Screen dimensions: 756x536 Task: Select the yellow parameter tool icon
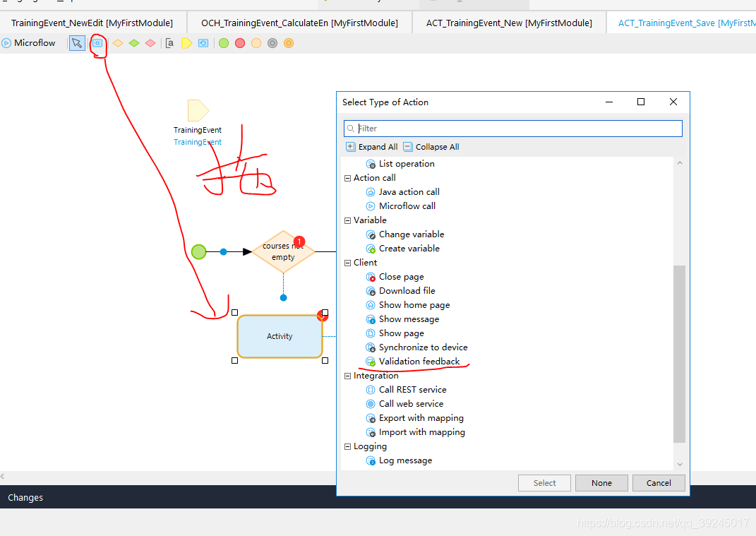click(x=186, y=43)
